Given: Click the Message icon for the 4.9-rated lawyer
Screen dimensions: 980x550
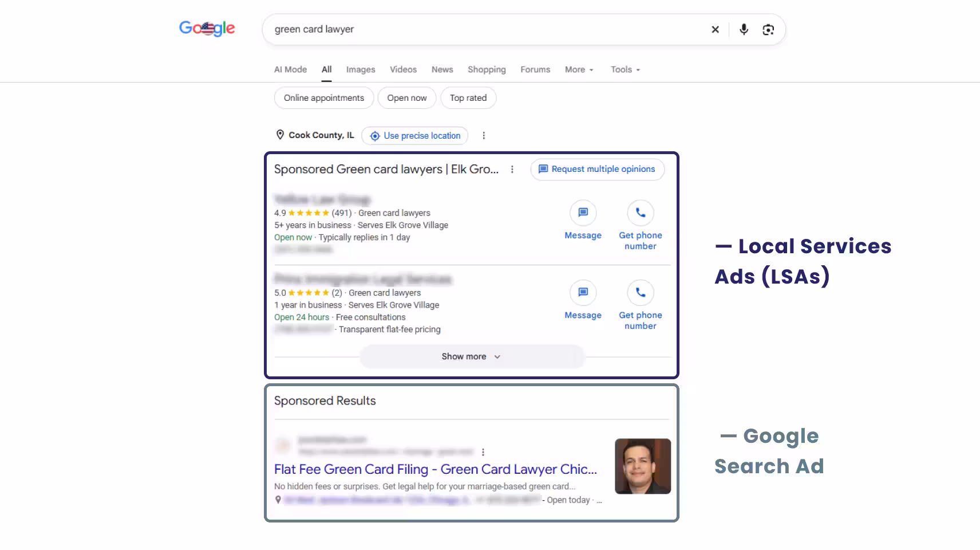Looking at the screenshot, I should pos(583,213).
